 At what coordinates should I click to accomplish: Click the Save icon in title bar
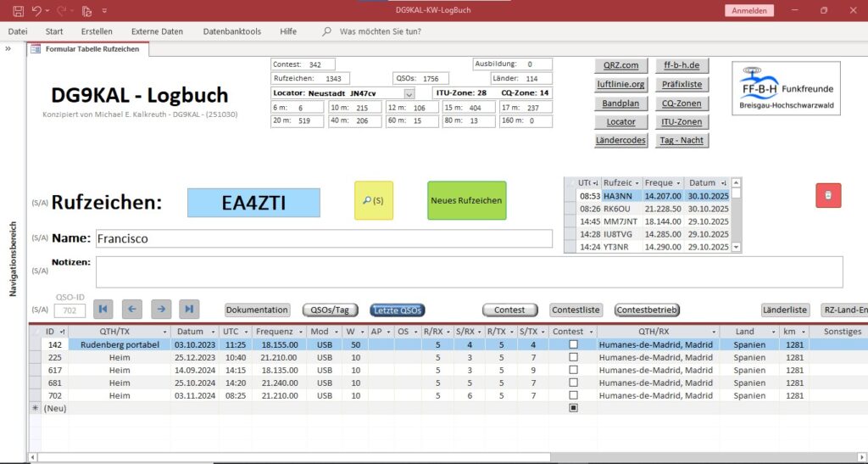(18, 10)
